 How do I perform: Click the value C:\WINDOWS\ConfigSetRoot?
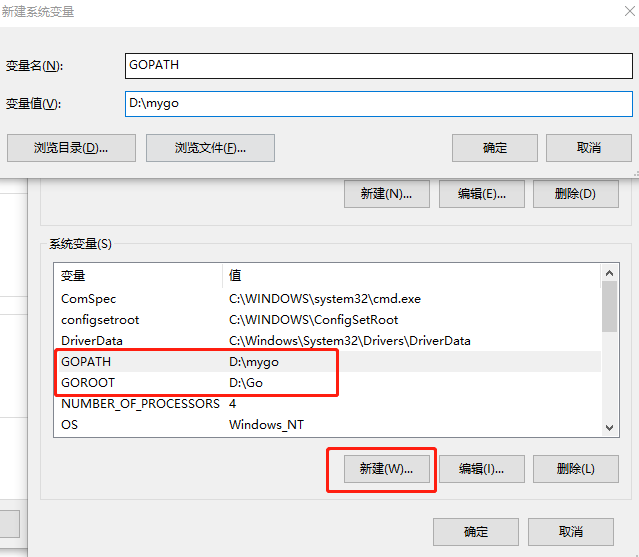(x=313, y=320)
